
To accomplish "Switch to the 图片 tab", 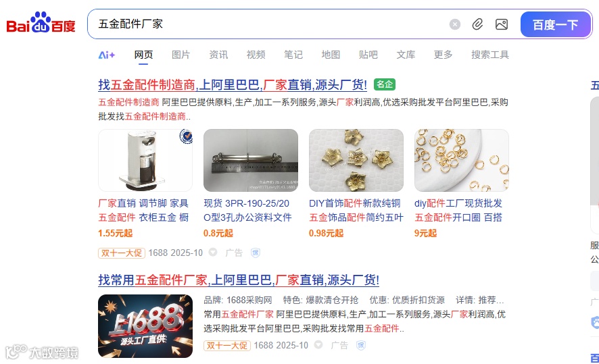I will point(181,55).
